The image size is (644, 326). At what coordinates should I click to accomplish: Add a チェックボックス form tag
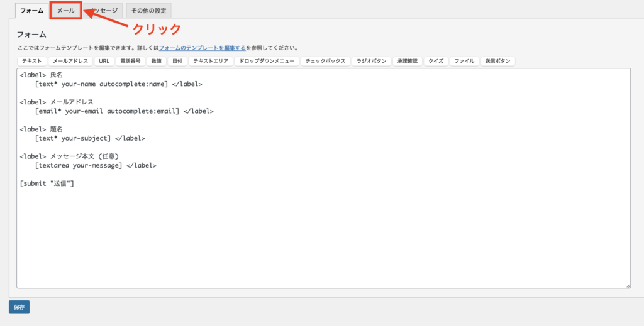coord(326,62)
